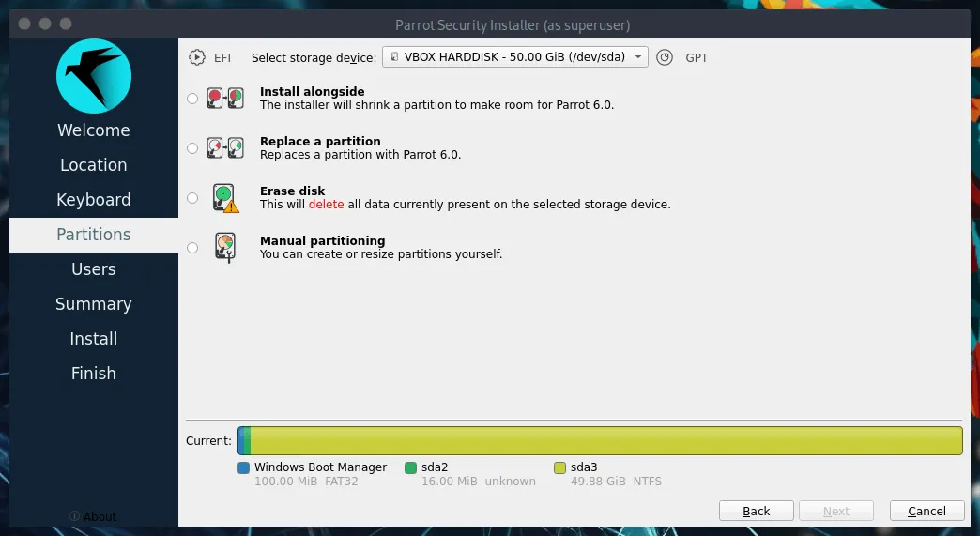Choose the Erase disk radio option

pyautogui.click(x=192, y=198)
